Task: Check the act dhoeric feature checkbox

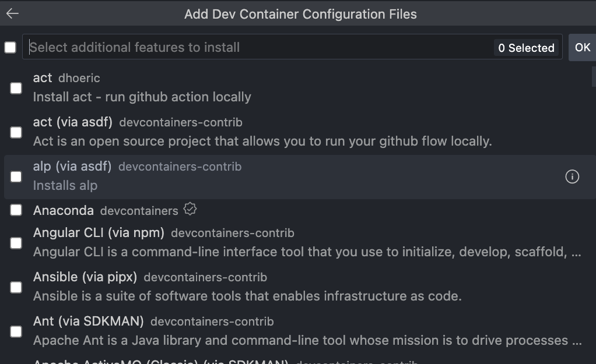Action: [x=16, y=88]
